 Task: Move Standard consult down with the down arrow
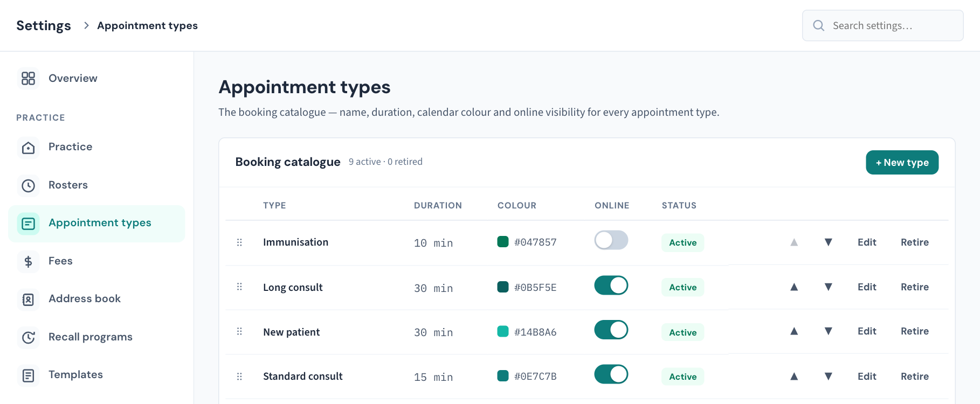829,377
